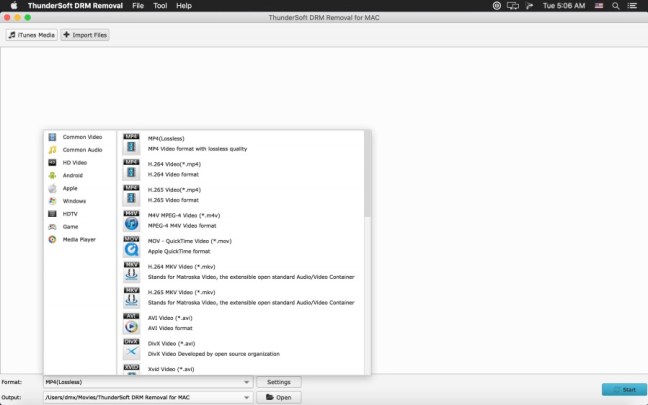Click the H.265 MKV Video icon
Screen dimensions: 648x405
click(131, 297)
